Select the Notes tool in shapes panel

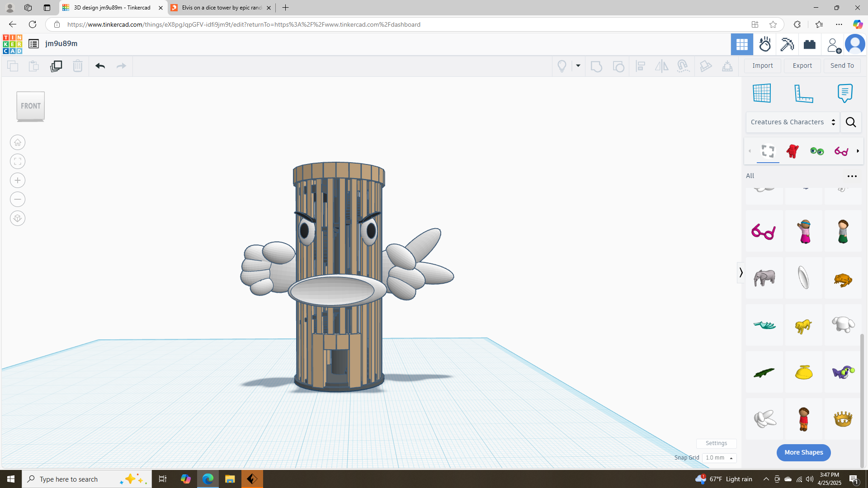click(845, 94)
